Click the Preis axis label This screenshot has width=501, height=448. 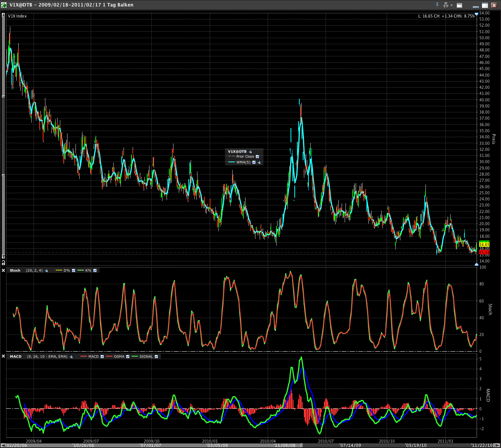(x=493, y=139)
